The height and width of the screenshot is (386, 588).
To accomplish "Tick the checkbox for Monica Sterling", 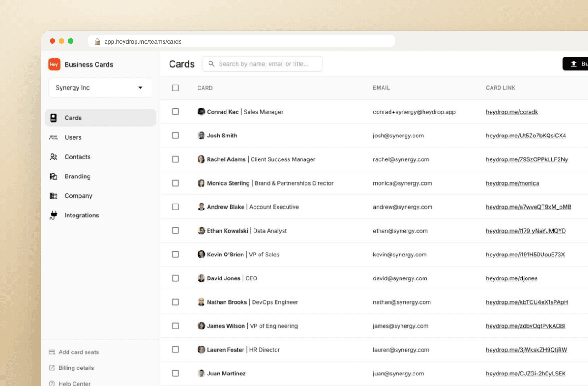I will [175, 183].
